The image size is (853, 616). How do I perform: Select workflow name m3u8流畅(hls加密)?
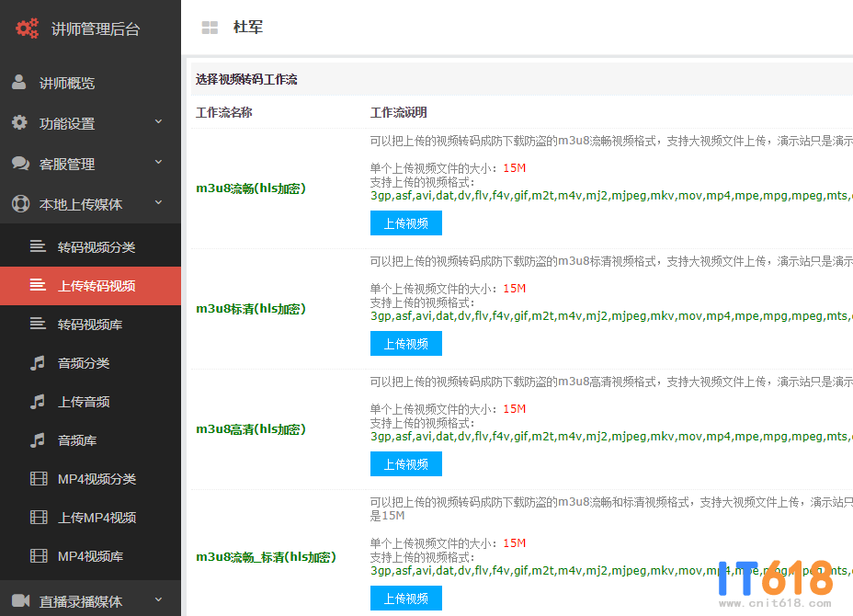[251, 188]
